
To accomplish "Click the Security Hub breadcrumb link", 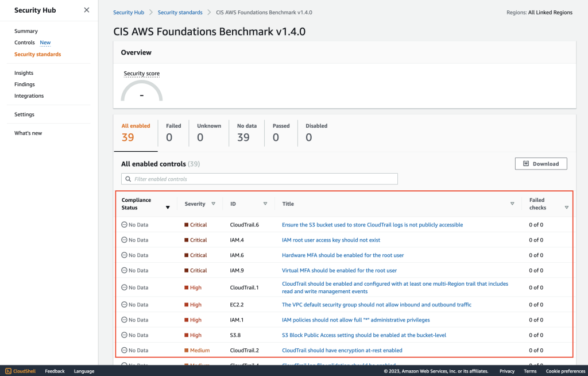I will tap(129, 13).
